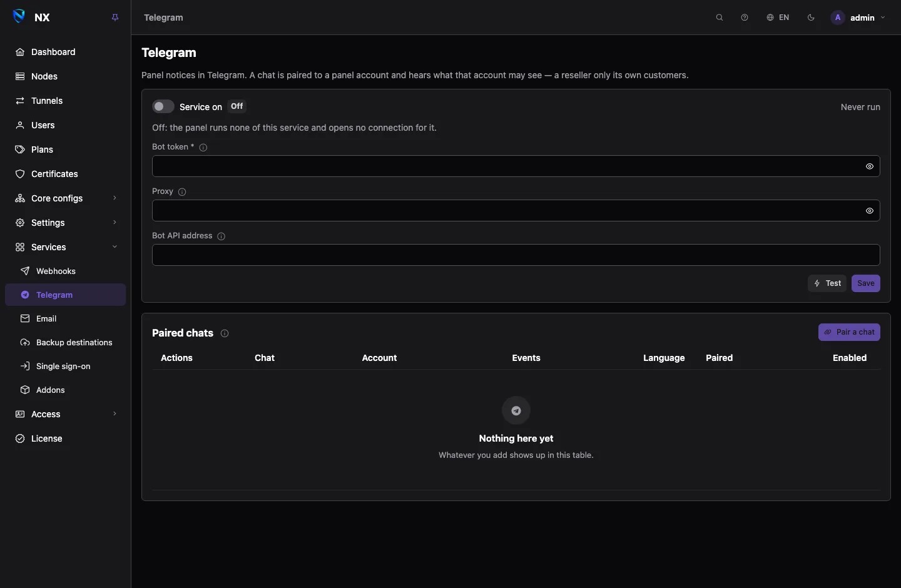Go to Dashboard in sidebar
The width and height of the screenshot is (901, 588).
pos(66,52)
